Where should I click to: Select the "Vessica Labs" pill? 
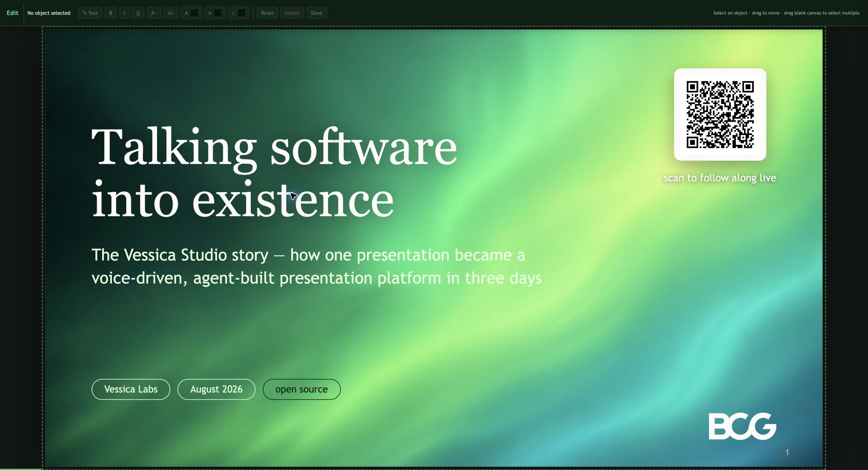(x=131, y=389)
